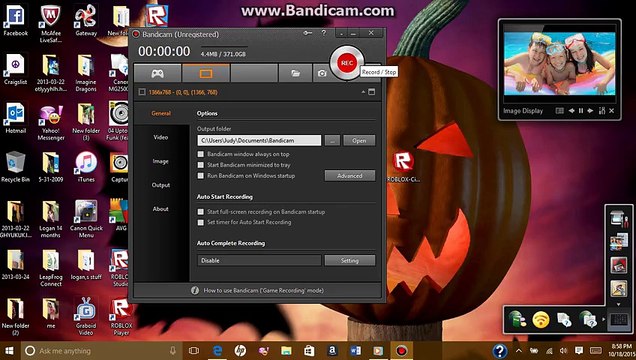
Task: Take a screenshot with the camera icon
Action: point(322,73)
